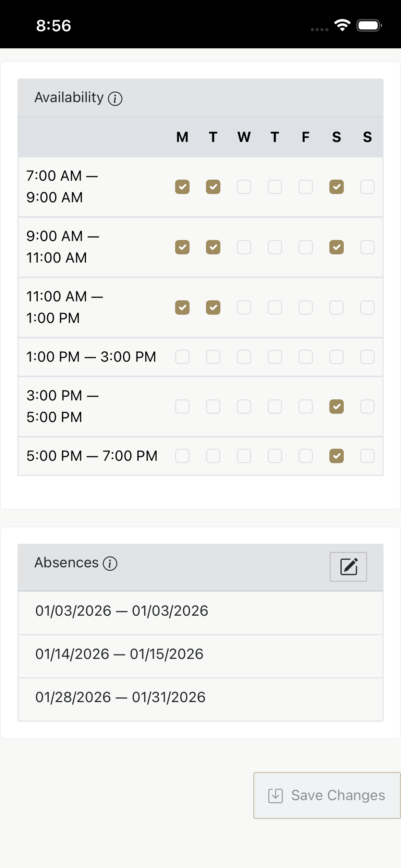Image resolution: width=401 pixels, height=868 pixels.
Task: Select the 01/28/2026 – 01/31/2026 absence
Action: tap(120, 697)
